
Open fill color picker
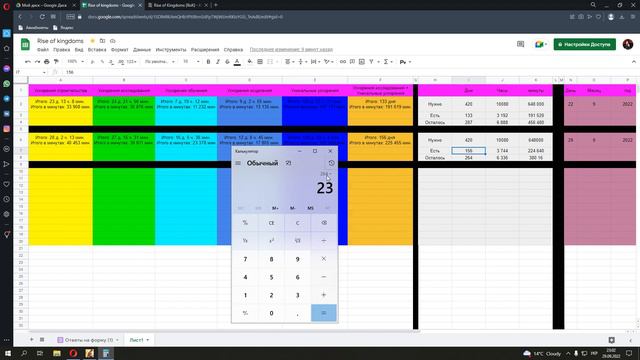click(250, 62)
